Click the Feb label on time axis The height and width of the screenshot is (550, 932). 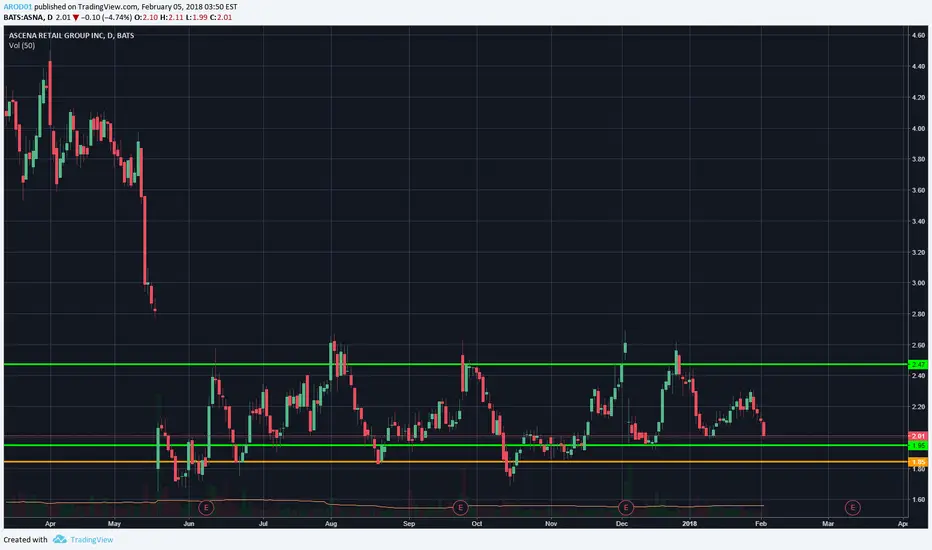[x=761, y=524]
